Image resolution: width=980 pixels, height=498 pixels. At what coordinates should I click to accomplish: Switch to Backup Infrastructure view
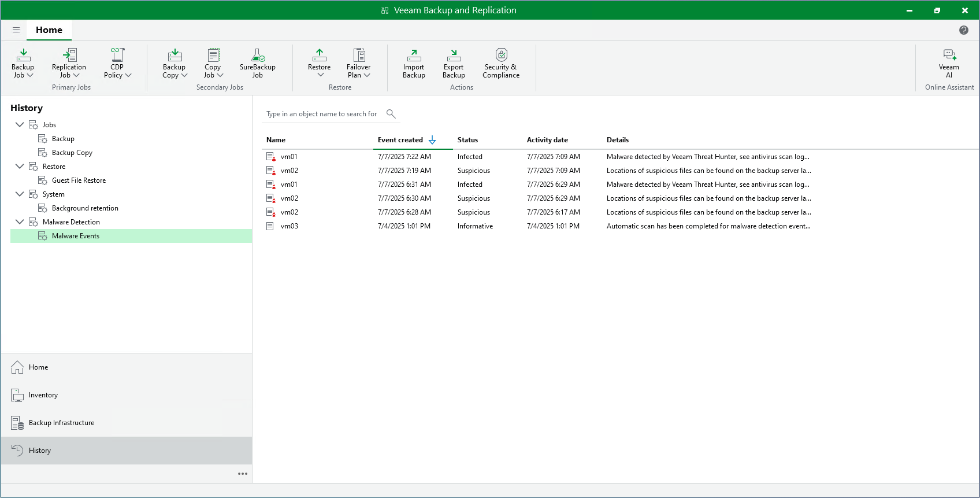click(x=61, y=423)
